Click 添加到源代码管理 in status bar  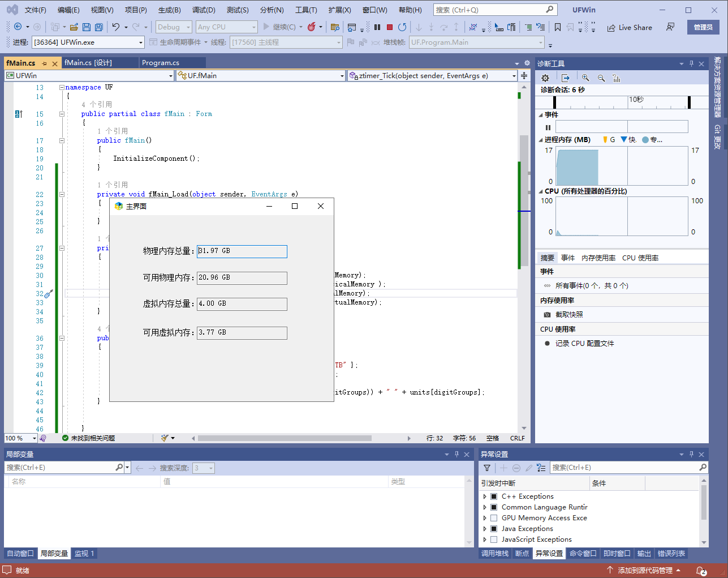644,571
